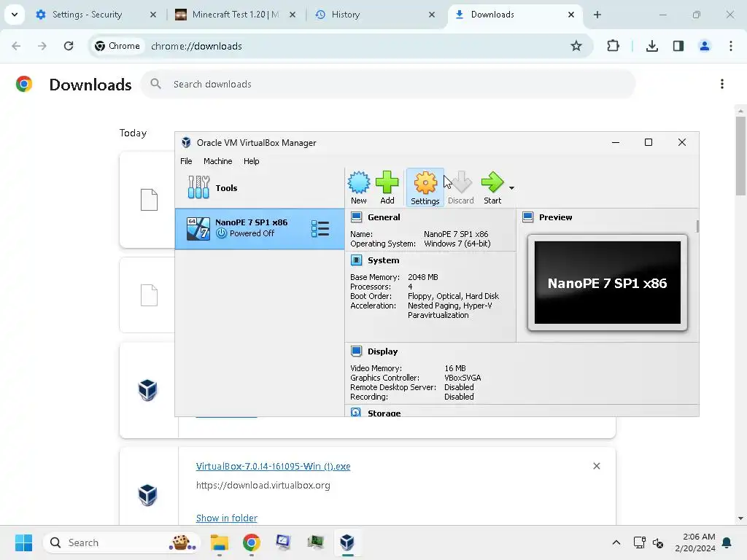Viewport: 747px width, 560px height.
Task: Create a new VM with New button
Action: [x=359, y=187]
